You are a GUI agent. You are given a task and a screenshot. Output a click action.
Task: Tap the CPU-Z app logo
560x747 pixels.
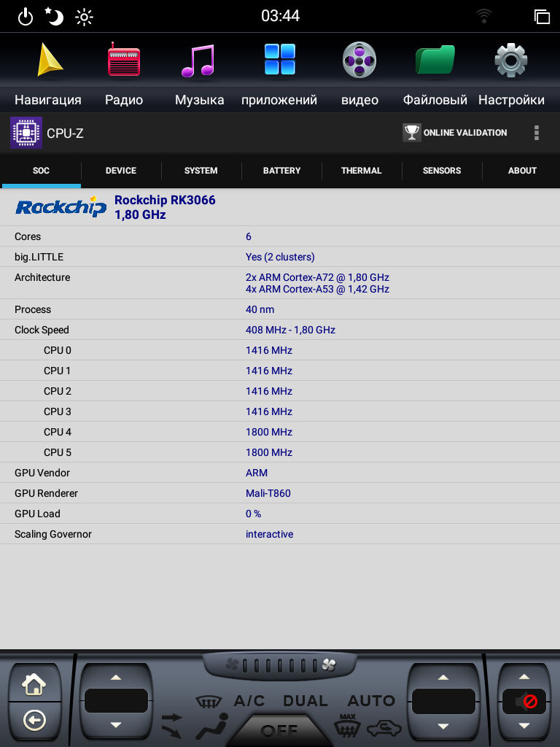pyautogui.click(x=26, y=133)
